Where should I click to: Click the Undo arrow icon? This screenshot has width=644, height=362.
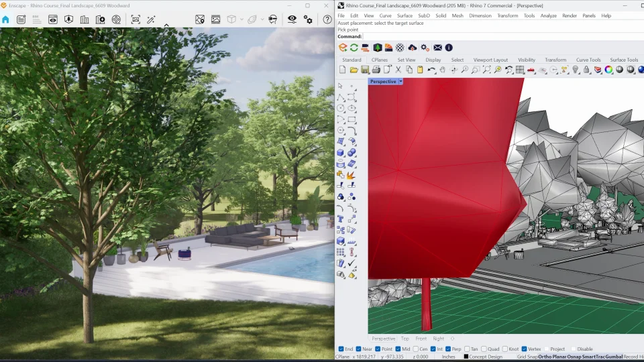click(431, 70)
